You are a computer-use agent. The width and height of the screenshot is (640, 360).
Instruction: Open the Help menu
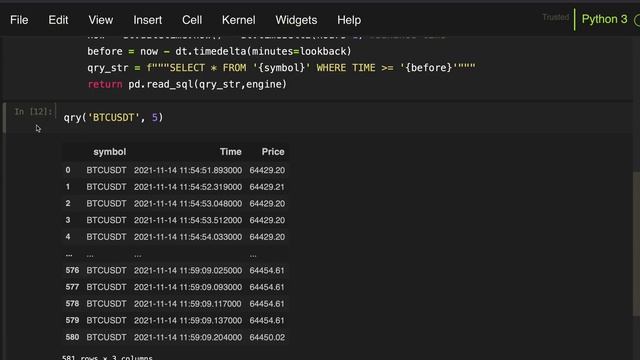(x=349, y=20)
